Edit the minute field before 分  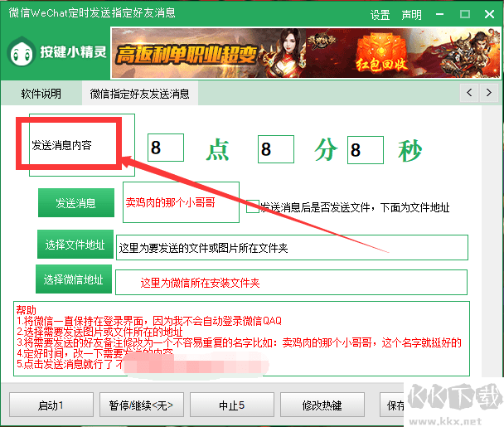pos(276,149)
